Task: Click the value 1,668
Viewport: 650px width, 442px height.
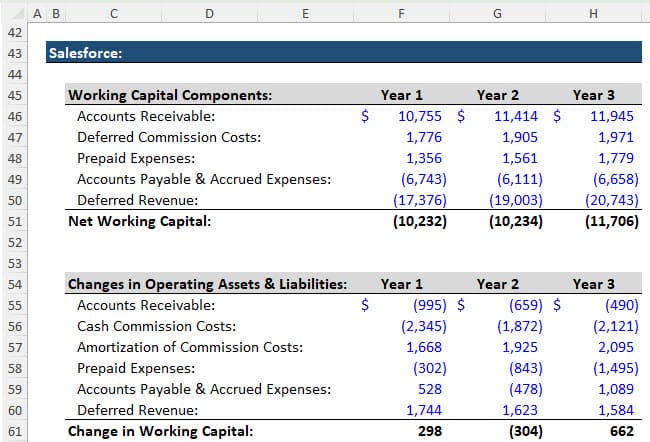Action: click(x=424, y=347)
